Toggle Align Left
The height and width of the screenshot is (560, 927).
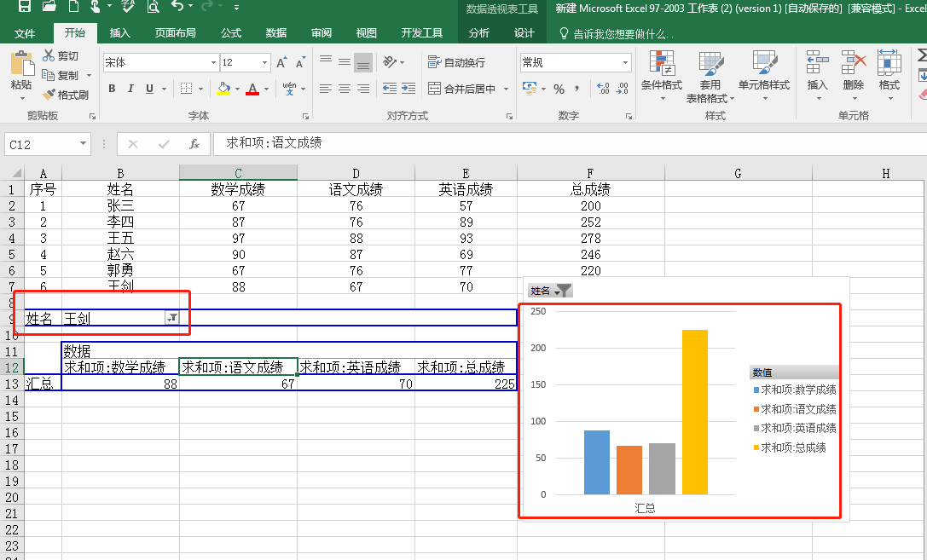tap(326, 89)
